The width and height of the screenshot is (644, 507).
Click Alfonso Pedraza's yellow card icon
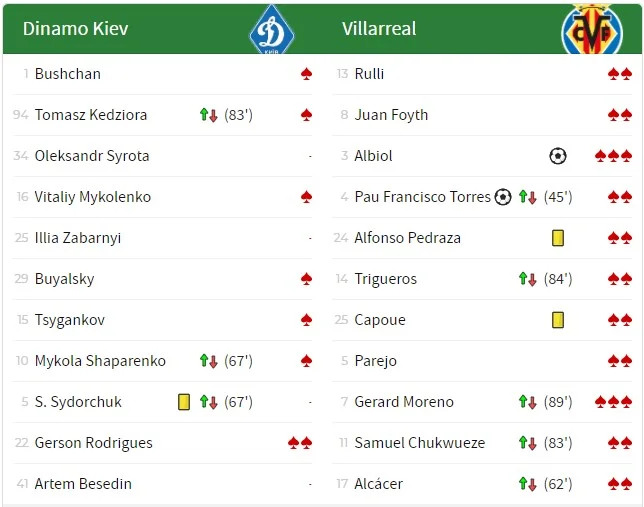558,238
